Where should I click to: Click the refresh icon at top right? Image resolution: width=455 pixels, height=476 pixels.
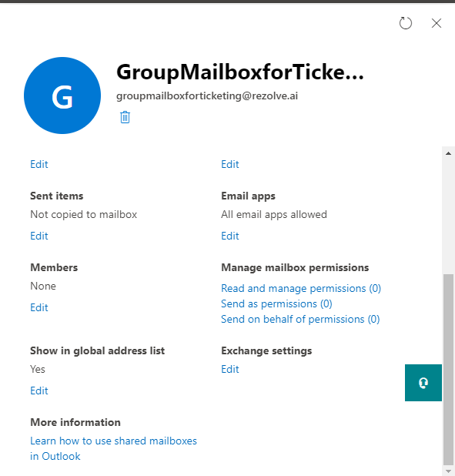click(x=406, y=23)
